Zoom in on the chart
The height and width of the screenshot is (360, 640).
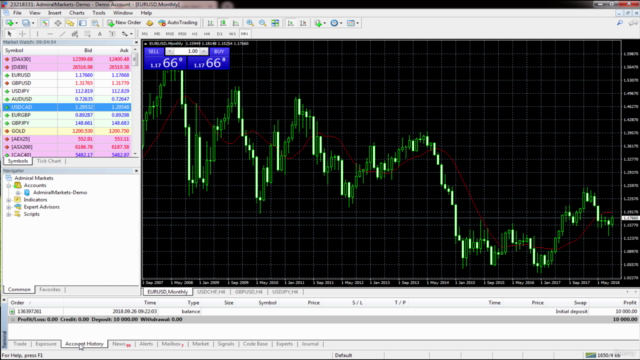(250, 23)
